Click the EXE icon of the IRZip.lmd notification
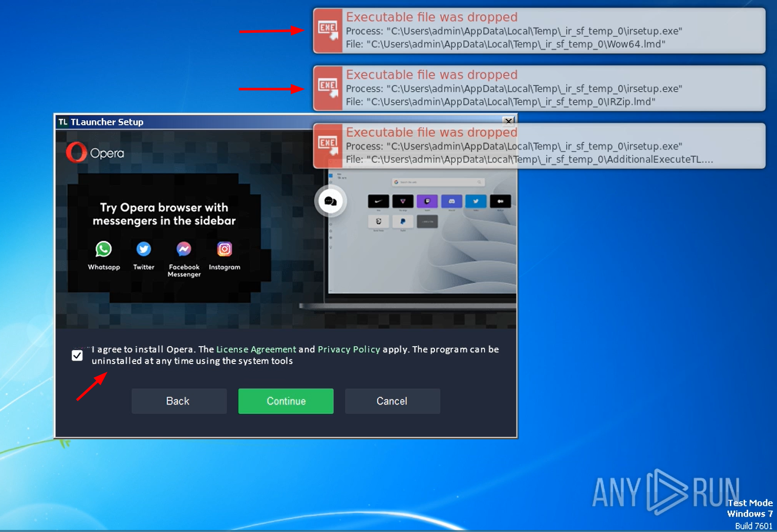Image resolution: width=777 pixels, height=532 pixels. click(x=328, y=88)
